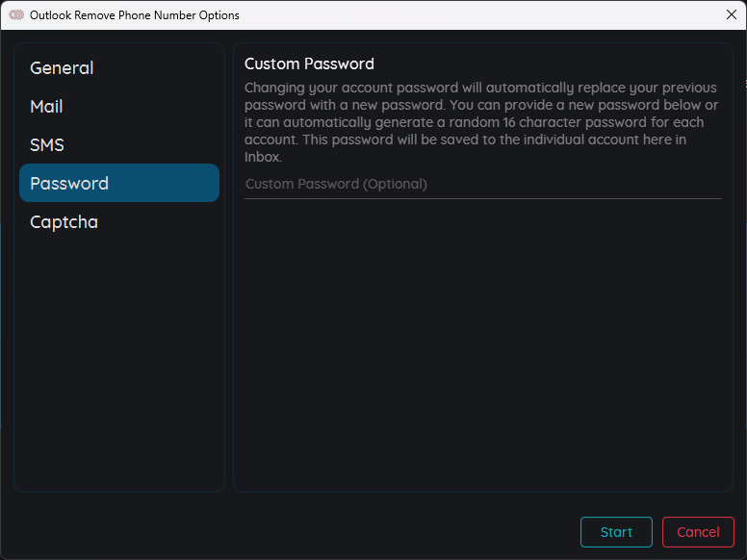Click the Start button
Viewport: 747px width, 560px height.
pyautogui.click(x=616, y=532)
